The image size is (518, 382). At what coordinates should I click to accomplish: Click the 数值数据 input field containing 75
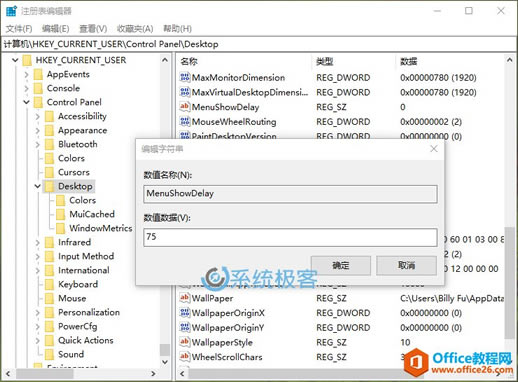click(x=290, y=237)
